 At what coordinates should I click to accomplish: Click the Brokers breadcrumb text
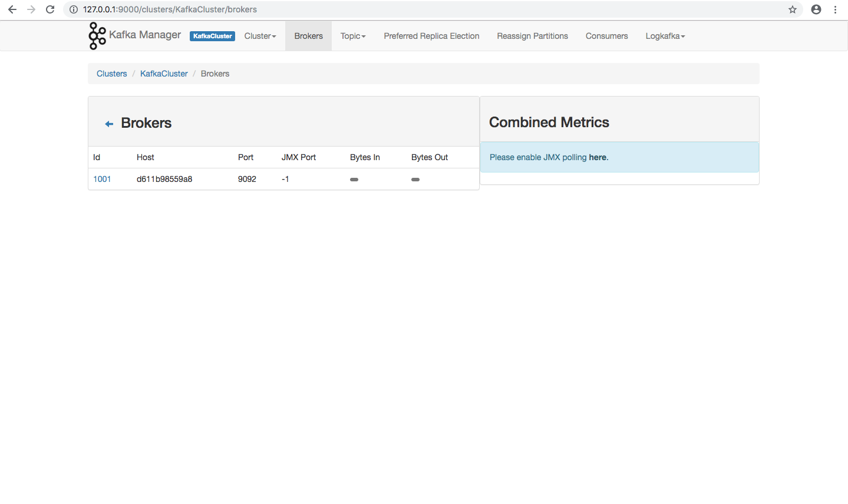tap(215, 74)
